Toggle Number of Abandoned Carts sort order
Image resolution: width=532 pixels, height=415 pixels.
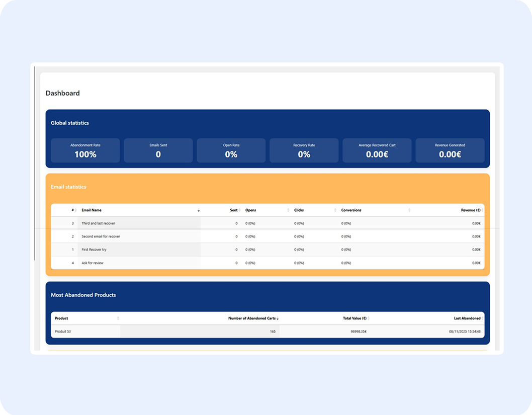pos(278,318)
